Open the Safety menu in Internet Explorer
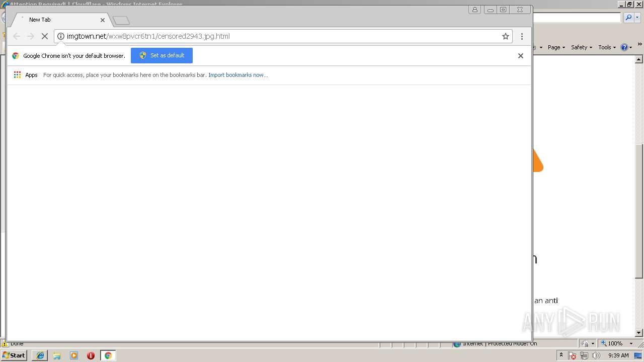This screenshot has width=644, height=362. [x=582, y=47]
